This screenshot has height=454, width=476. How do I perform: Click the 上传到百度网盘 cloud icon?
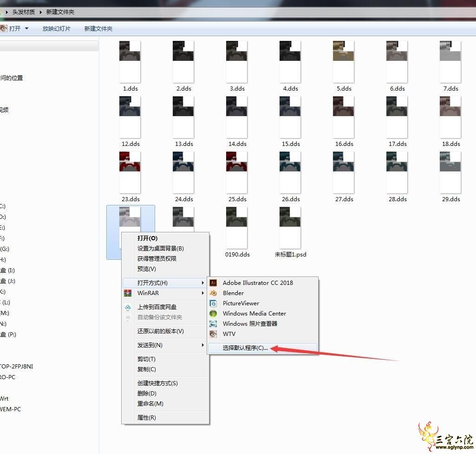(x=128, y=307)
